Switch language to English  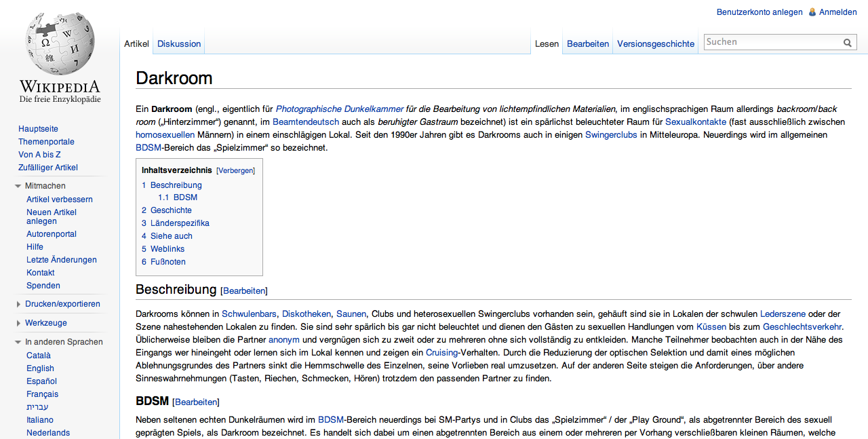pos(40,368)
